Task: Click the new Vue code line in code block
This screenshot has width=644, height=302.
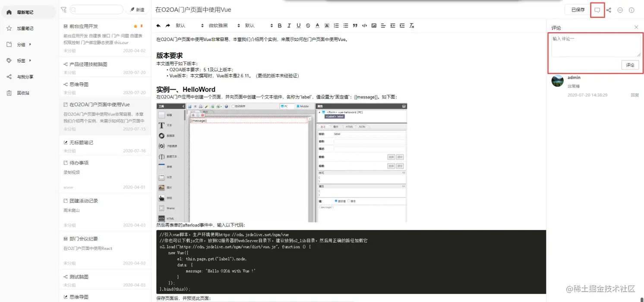Action: click(x=179, y=253)
